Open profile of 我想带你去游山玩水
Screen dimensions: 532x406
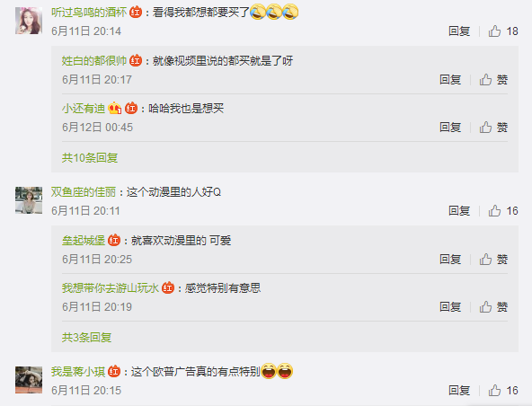click(111, 288)
